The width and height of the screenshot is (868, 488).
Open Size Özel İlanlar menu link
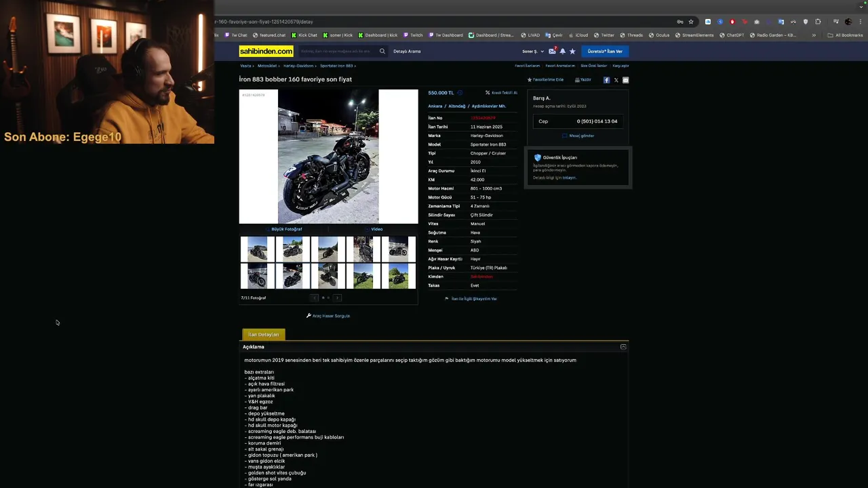tap(593, 66)
